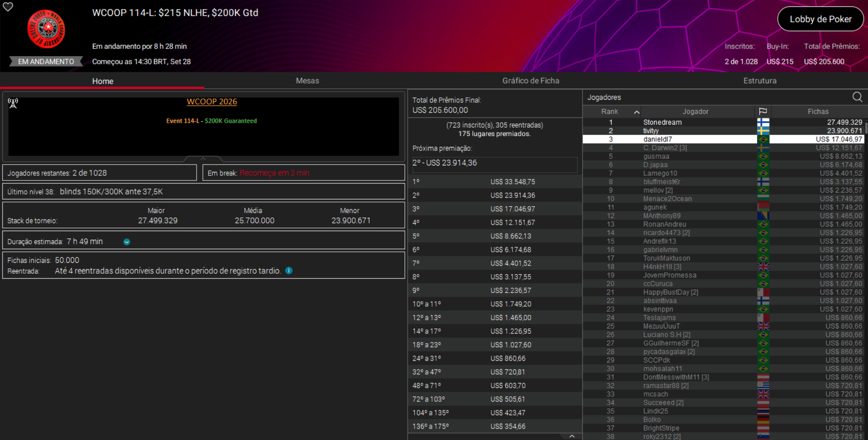Click the 10º a 11º prize row

pos(494,304)
